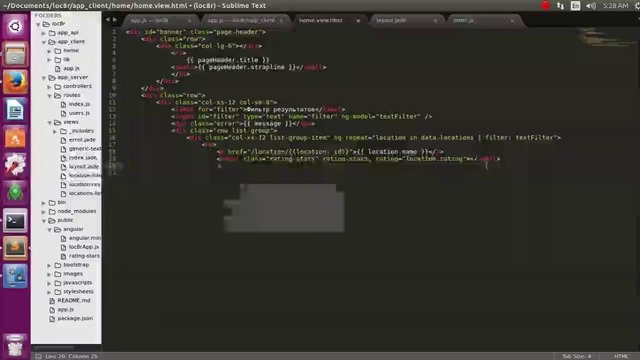Expand the stylesheets folder
The height and width of the screenshot is (360, 640).
point(50,292)
